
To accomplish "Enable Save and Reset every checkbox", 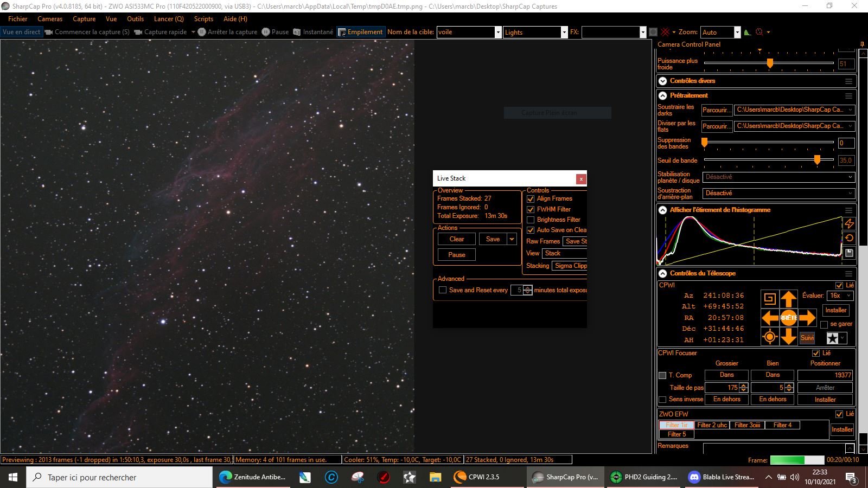I will pyautogui.click(x=443, y=290).
